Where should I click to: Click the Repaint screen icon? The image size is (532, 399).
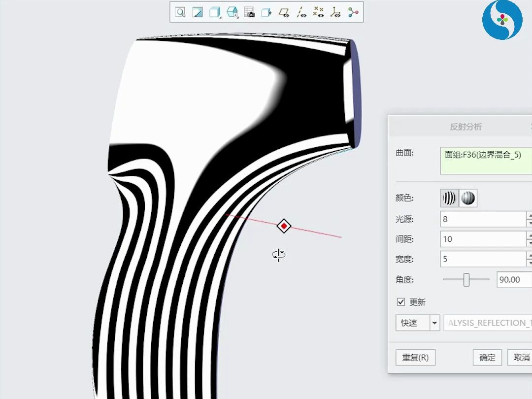(x=198, y=12)
